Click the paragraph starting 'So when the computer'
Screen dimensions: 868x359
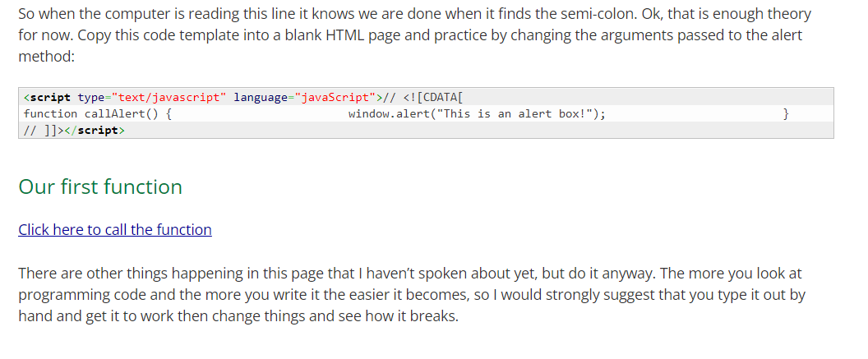pos(414,35)
